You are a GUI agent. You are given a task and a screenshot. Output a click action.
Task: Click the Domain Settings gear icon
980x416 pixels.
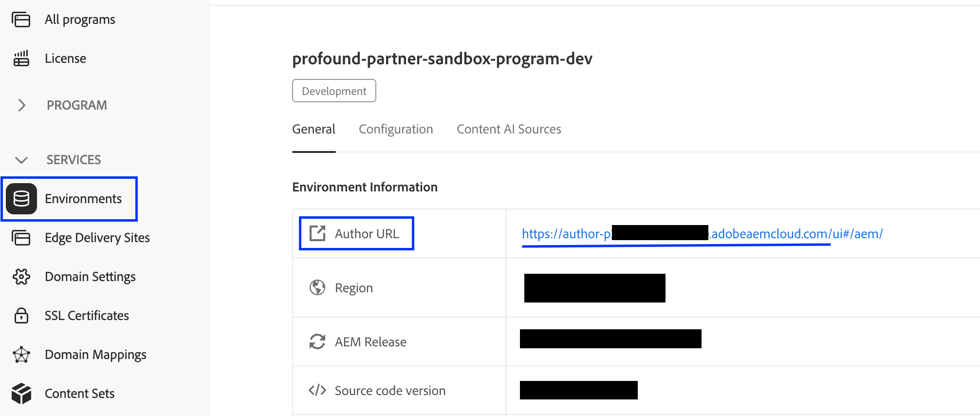[x=21, y=277]
